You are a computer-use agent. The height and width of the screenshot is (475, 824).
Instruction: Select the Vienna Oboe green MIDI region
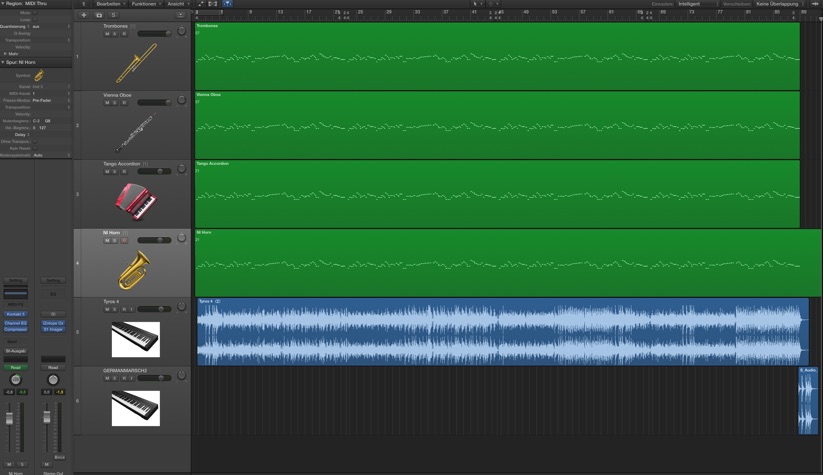[498, 125]
